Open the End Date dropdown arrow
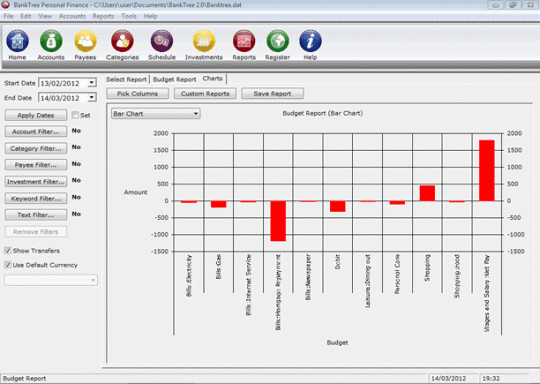The height and width of the screenshot is (384, 540). click(92, 97)
